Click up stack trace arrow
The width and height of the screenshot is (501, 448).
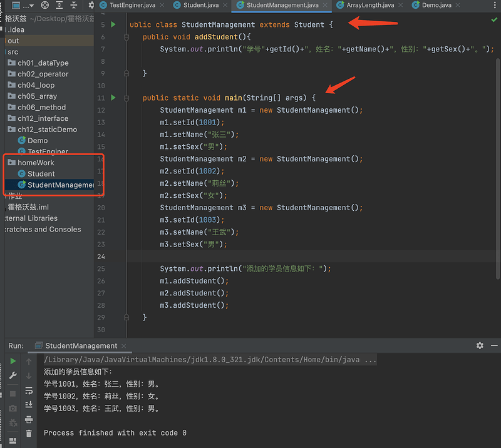[29, 361]
